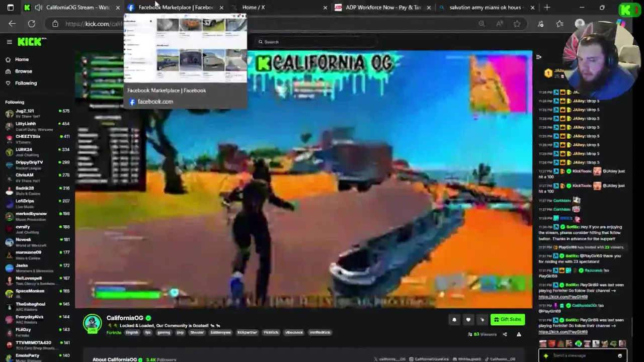The width and height of the screenshot is (644, 362).
Task: Share the stream with share icon
Action: coord(505,334)
